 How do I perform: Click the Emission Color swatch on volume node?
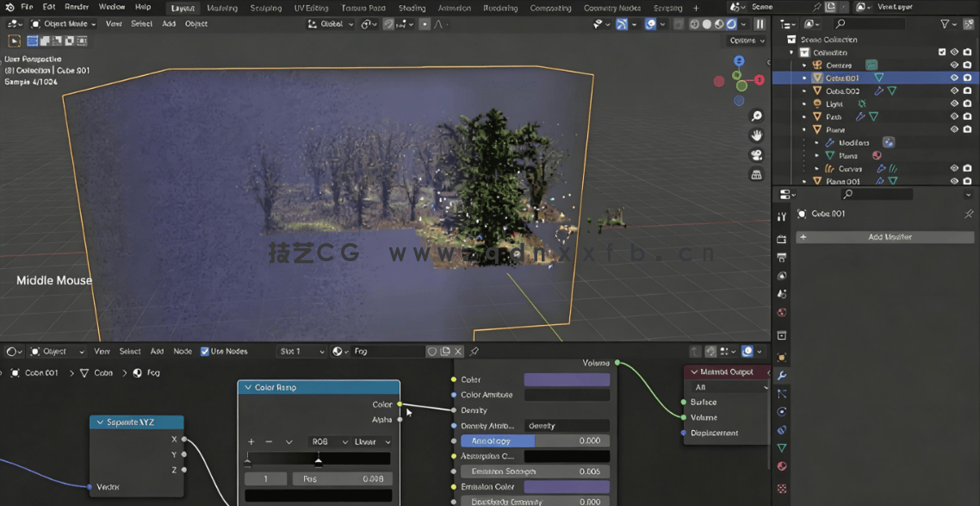(x=567, y=486)
